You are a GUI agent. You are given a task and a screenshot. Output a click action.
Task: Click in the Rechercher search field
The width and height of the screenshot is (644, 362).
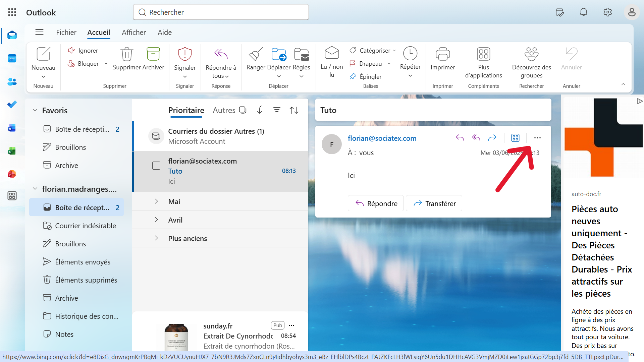[221, 12]
